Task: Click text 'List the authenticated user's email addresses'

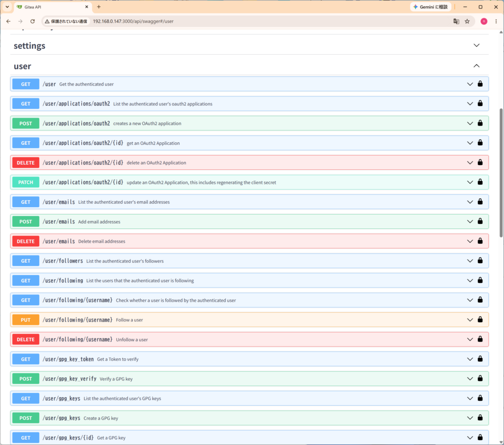Action: pyautogui.click(x=124, y=202)
